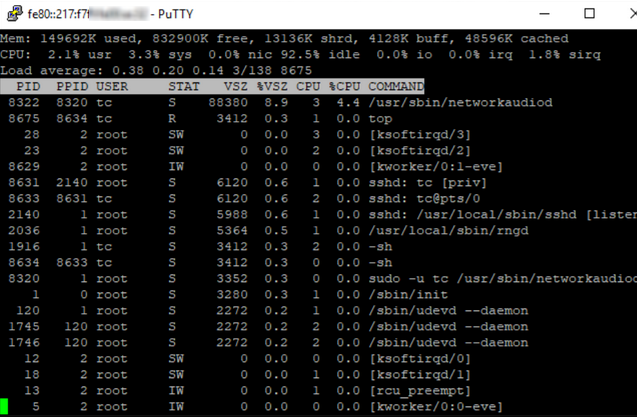Click the /sbin/init process

[x=408, y=295]
